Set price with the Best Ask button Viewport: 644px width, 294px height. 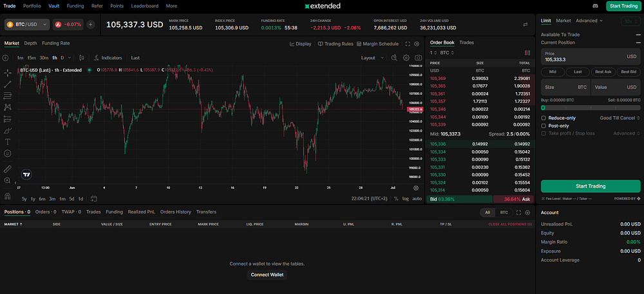point(603,72)
